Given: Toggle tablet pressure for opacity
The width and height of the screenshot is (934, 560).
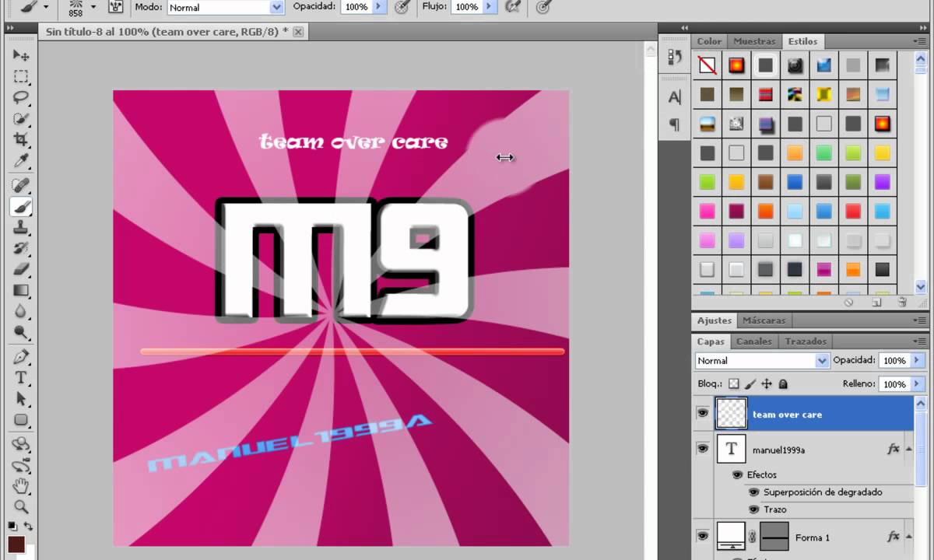Looking at the screenshot, I should 402,7.
